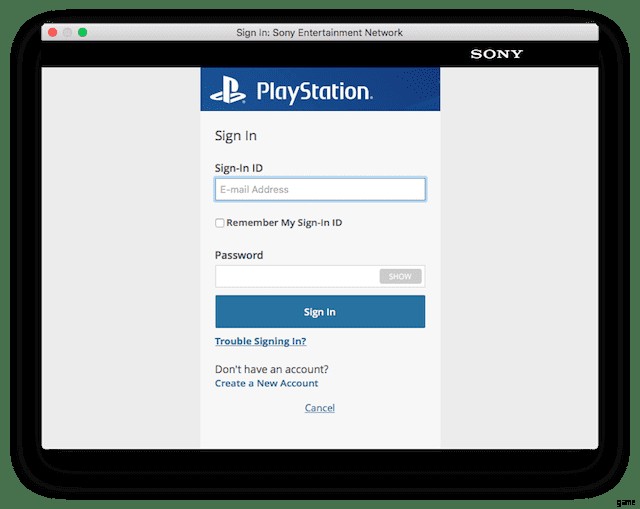
Task: Click the PlayStation logo symbol in banner
Action: pyautogui.click(x=229, y=92)
